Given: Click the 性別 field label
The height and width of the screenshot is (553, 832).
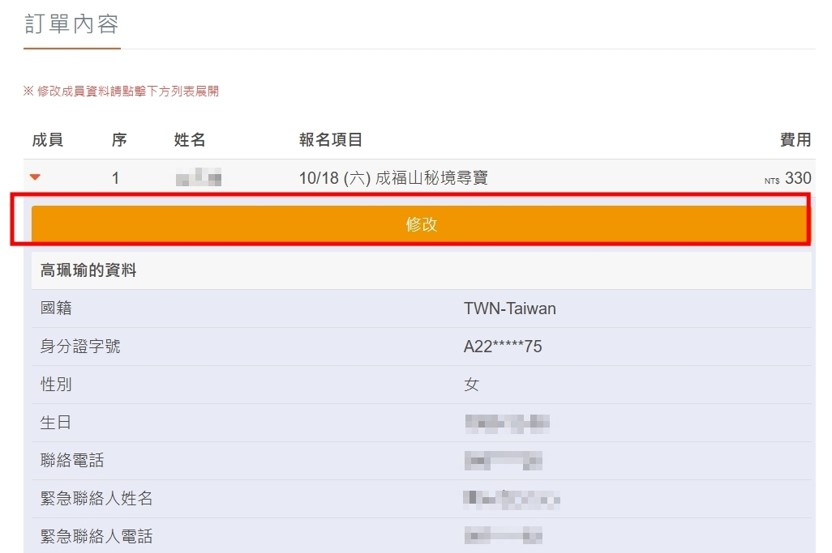Looking at the screenshot, I should click(56, 385).
